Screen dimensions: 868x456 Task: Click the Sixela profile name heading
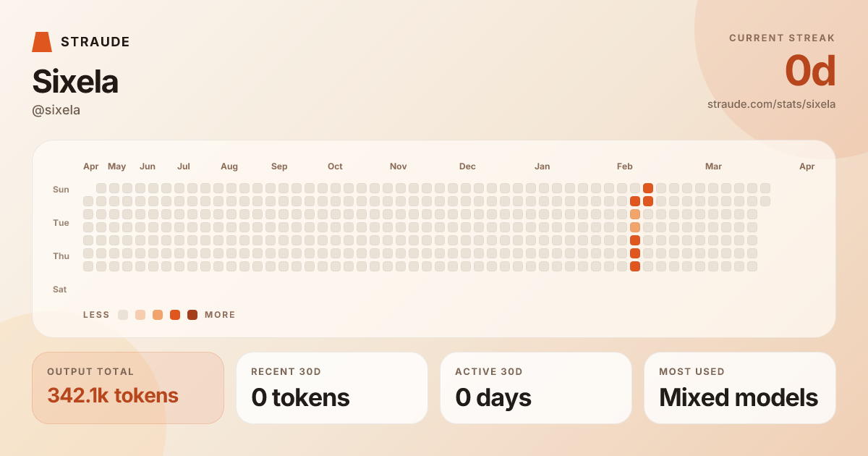[x=75, y=82]
